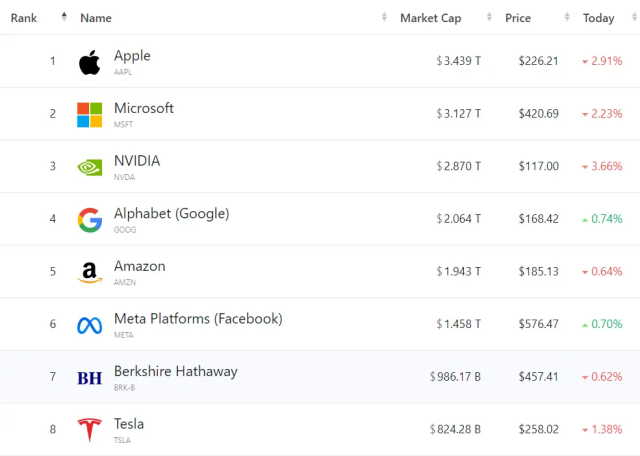640x456 pixels.
Task: Click the Berkshire Hathaway BH logo
Action: [90, 378]
